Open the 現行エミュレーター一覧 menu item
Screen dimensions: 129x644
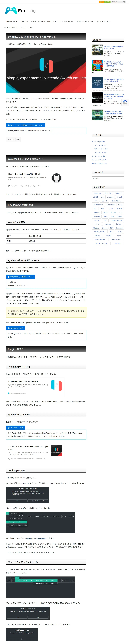click(85, 21)
